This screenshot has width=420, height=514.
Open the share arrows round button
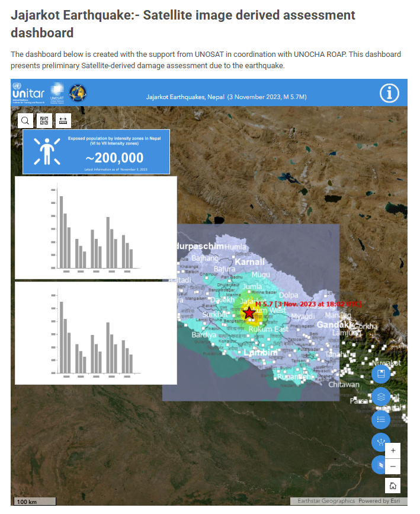[379, 442]
